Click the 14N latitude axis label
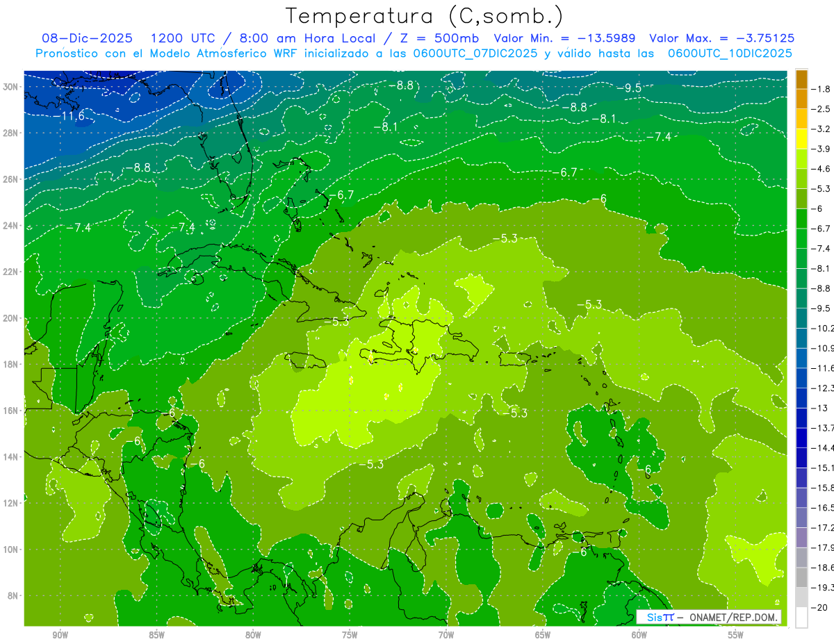Viewport: 834px width, 644px height. coord(12,456)
